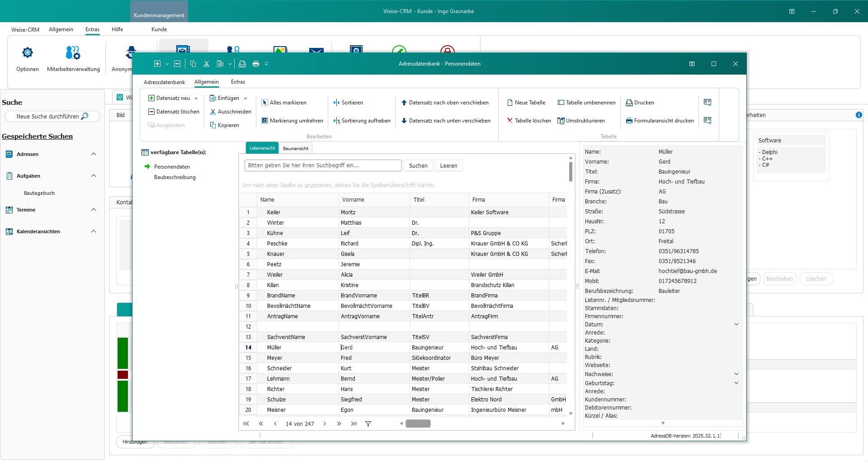Click Datensatz nach oben verschieben arrow
The image size is (868, 462).
(404, 103)
